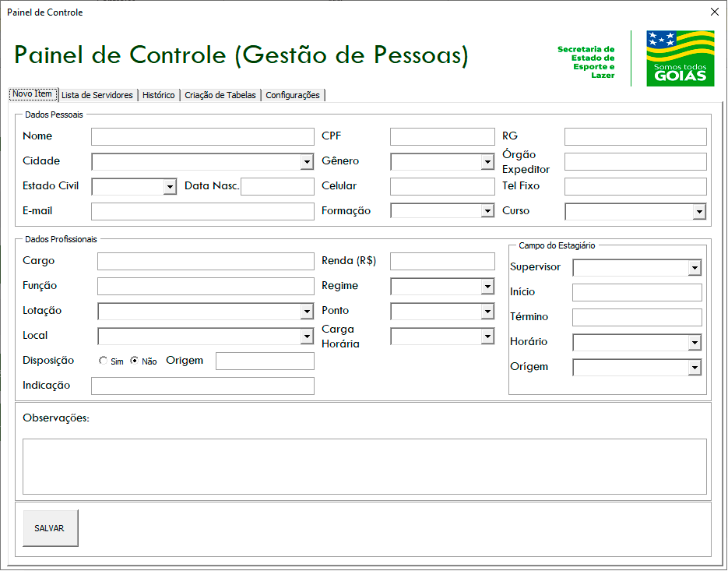Switch to the Lista de Servidores tab
The width and height of the screenshot is (728, 571).
97,95
